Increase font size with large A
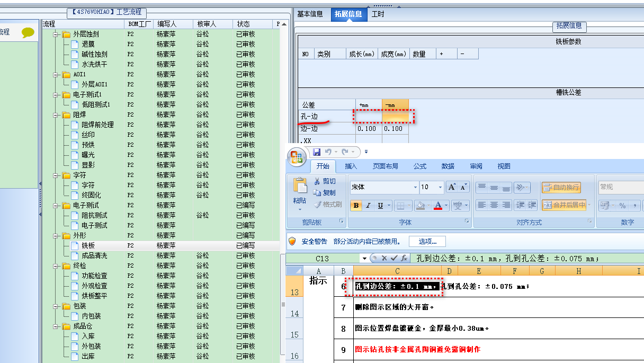Image resolution: width=644 pixels, height=363 pixels. tap(452, 187)
